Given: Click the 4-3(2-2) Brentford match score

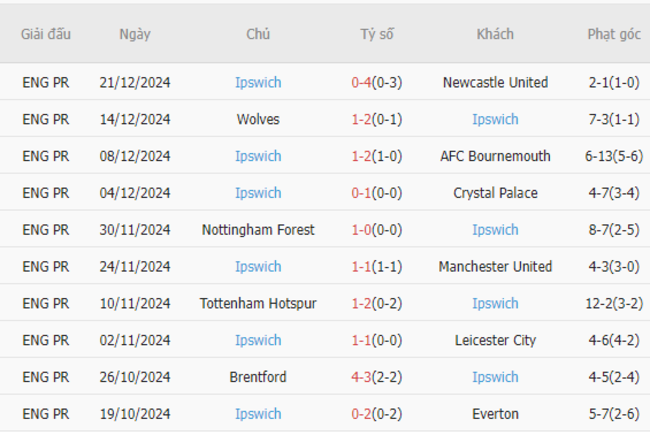Looking at the screenshot, I should 377,377.
